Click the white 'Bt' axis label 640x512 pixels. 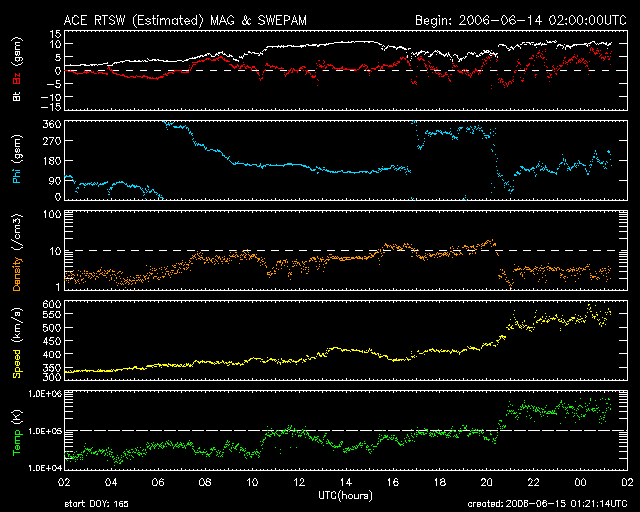click(x=17, y=96)
